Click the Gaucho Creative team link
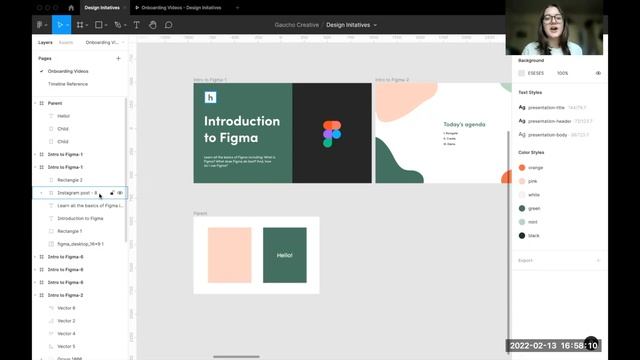This screenshot has width=640, height=360. 297,25
